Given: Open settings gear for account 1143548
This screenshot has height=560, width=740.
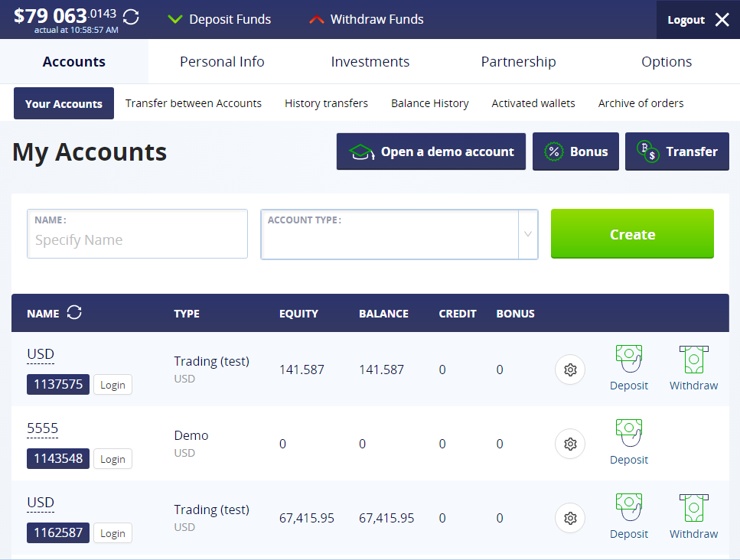Looking at the screenshot, I should click(x=570, y=444).
